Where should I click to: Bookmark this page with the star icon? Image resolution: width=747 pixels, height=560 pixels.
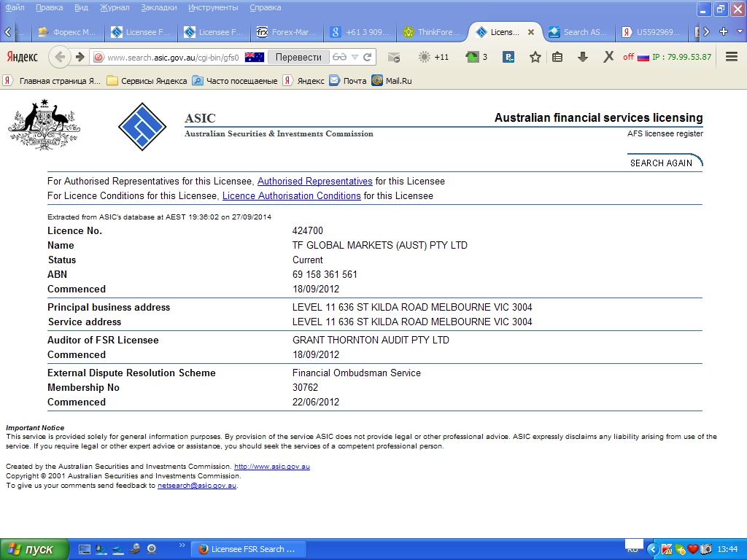(535, 57)
